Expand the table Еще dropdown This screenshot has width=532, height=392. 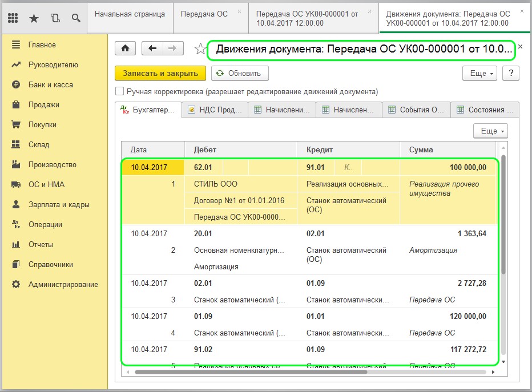click(490, 131)
